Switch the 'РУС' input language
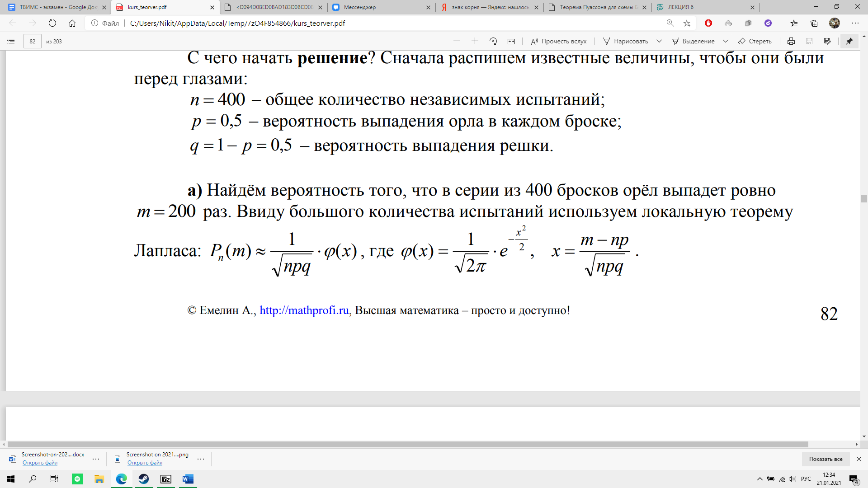Screen dimensions: 868x488 click(806, 479)
